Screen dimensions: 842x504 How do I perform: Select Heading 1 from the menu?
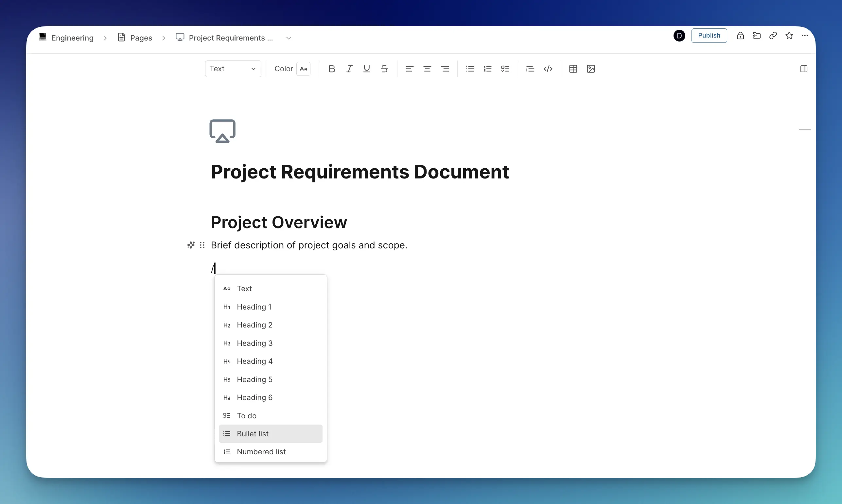[x=271, y=307]
